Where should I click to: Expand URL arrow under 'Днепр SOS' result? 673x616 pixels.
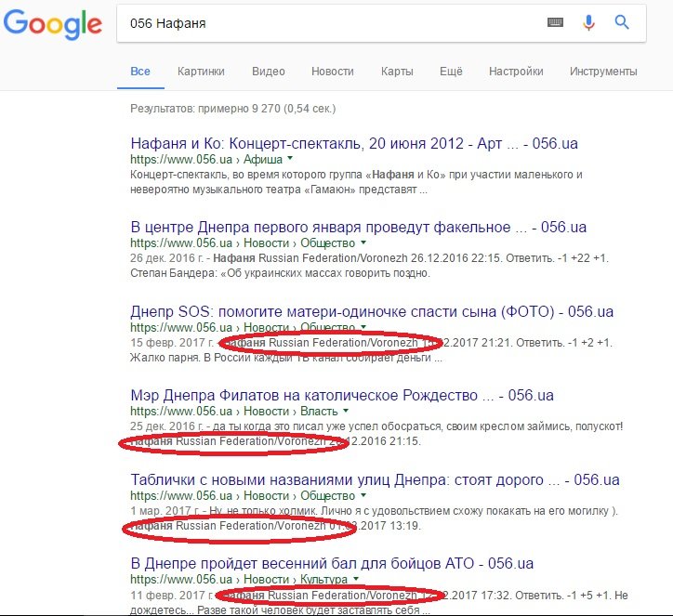363,326
